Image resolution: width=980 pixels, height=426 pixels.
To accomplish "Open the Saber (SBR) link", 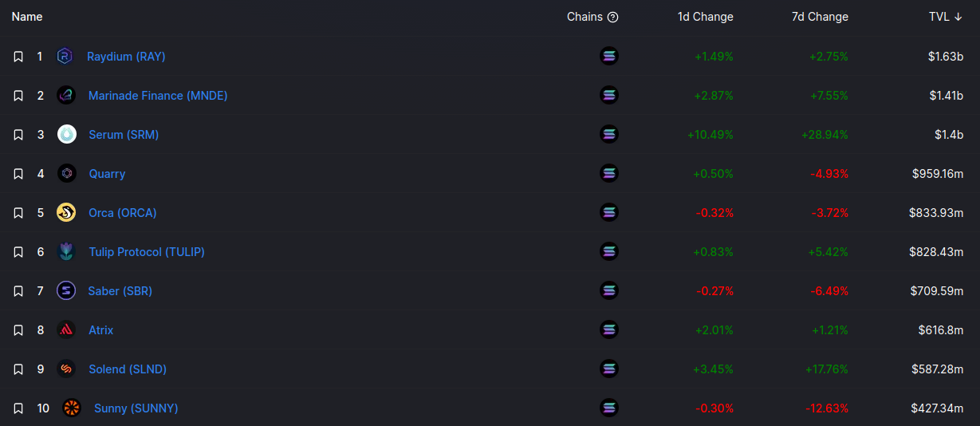I will pyautogui.click(x=120, y=291).
